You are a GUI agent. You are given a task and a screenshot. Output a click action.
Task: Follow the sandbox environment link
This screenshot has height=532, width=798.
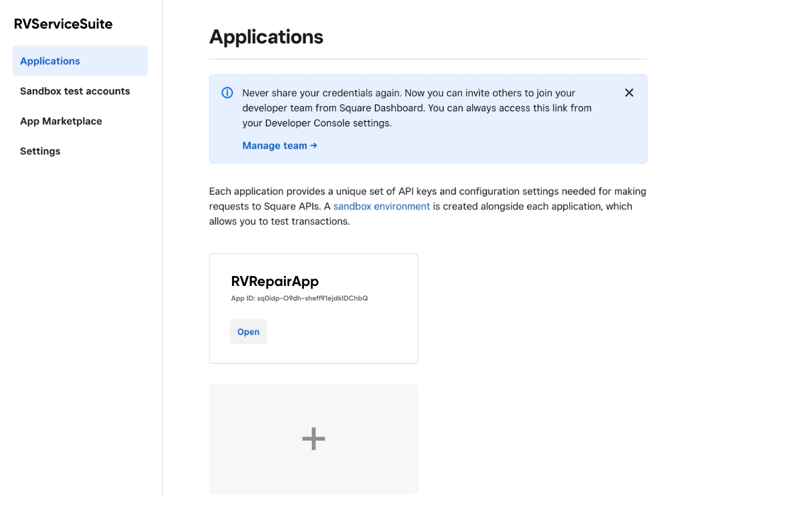click(382, 206)
